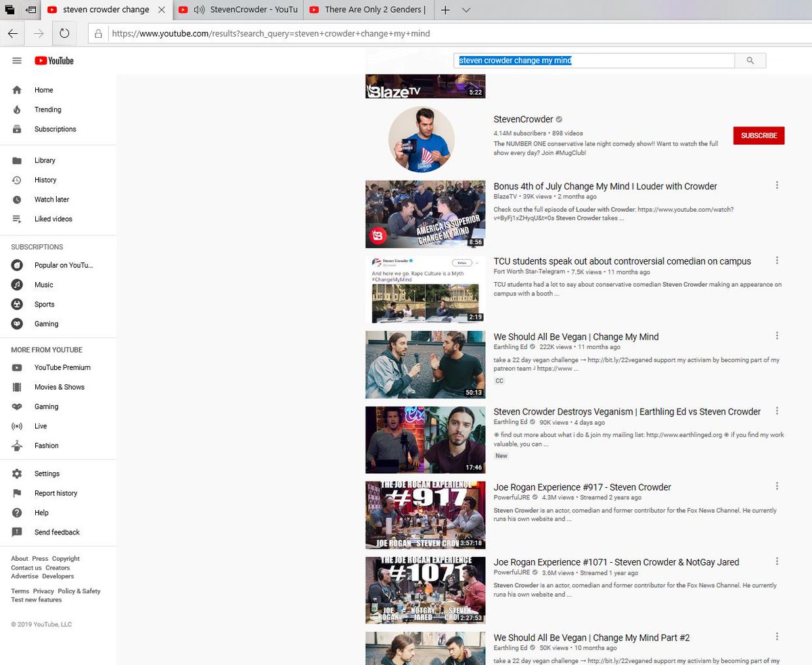The image size is (812, 665).
Task: Expand the tab list chevron
Action: tap(466, 9)
